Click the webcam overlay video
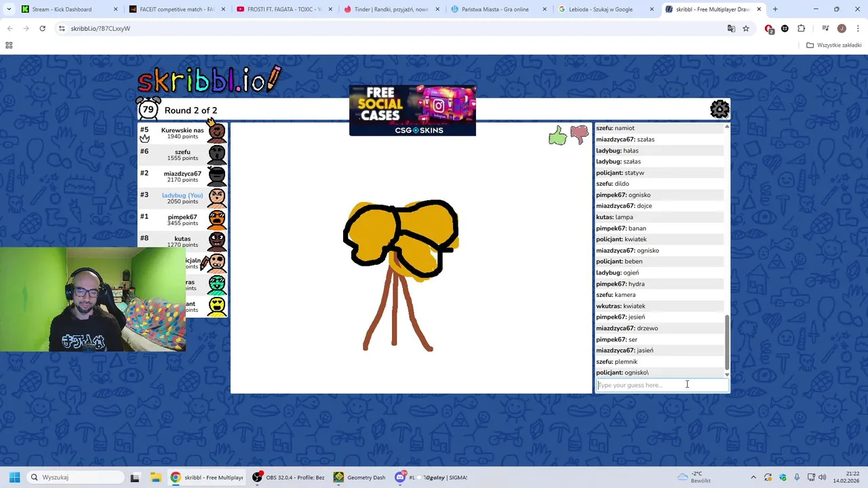The height and width of the screenshot is (488, 868). pyautogui.click(x=93, y=300)
